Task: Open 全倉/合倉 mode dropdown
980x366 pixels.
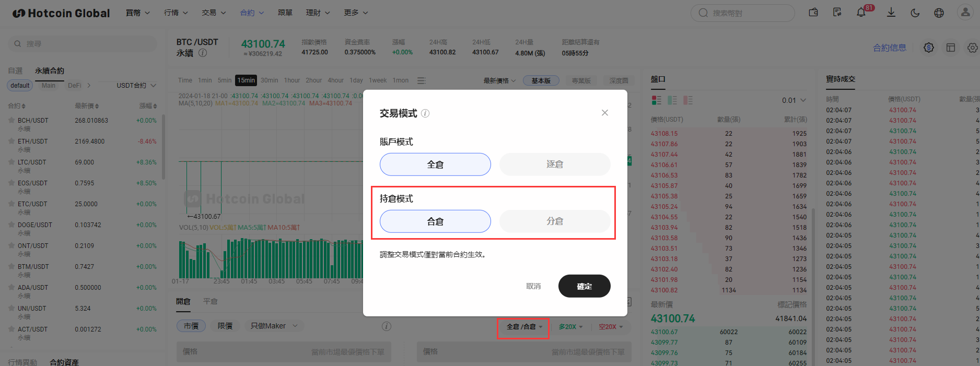Action: (x=524, y=327)
